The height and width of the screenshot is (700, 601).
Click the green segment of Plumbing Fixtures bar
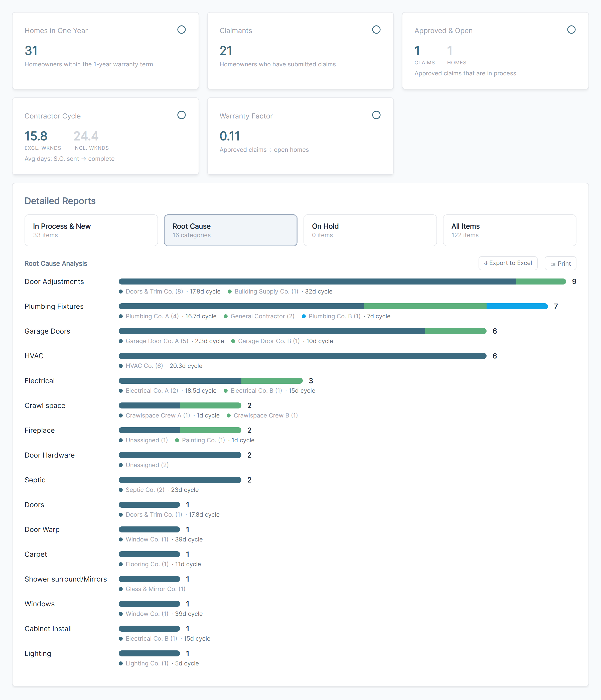coord(425,306)
